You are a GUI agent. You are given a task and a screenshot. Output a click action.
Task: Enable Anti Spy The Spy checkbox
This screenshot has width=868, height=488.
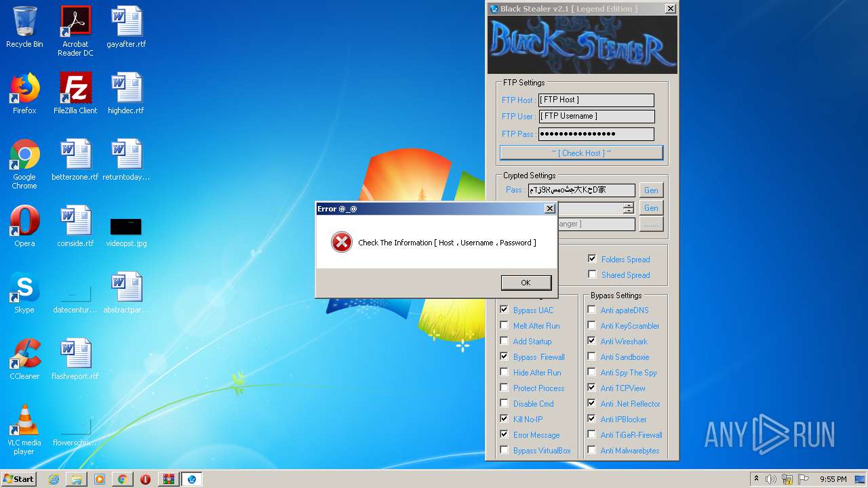click(592, 372)
